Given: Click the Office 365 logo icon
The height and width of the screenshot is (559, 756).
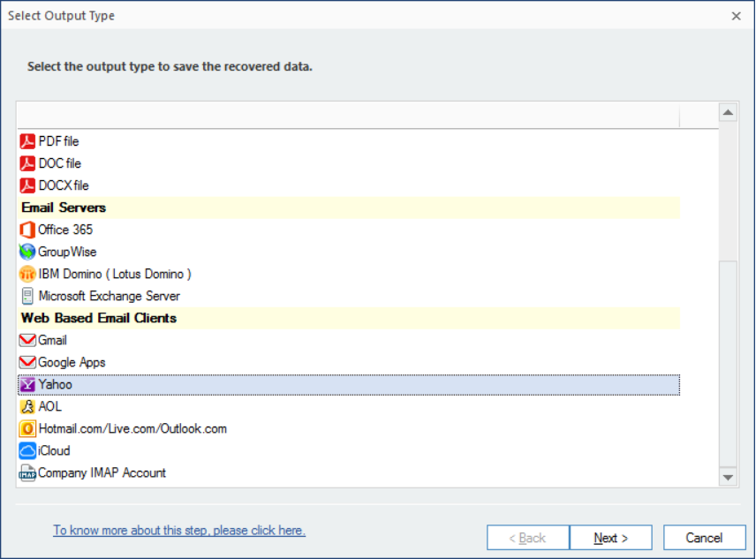Looking at the screenshot, I should [27, 230].
